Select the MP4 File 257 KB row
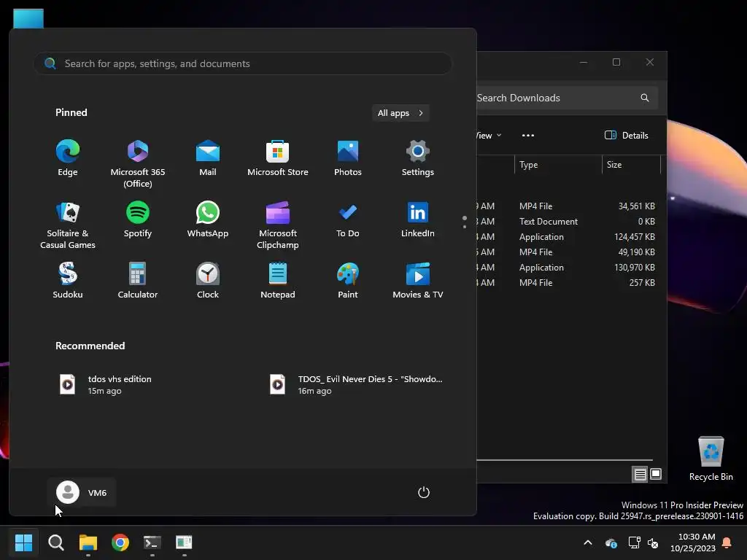This screenshot has height=560, width=747. tap(567, 282)
